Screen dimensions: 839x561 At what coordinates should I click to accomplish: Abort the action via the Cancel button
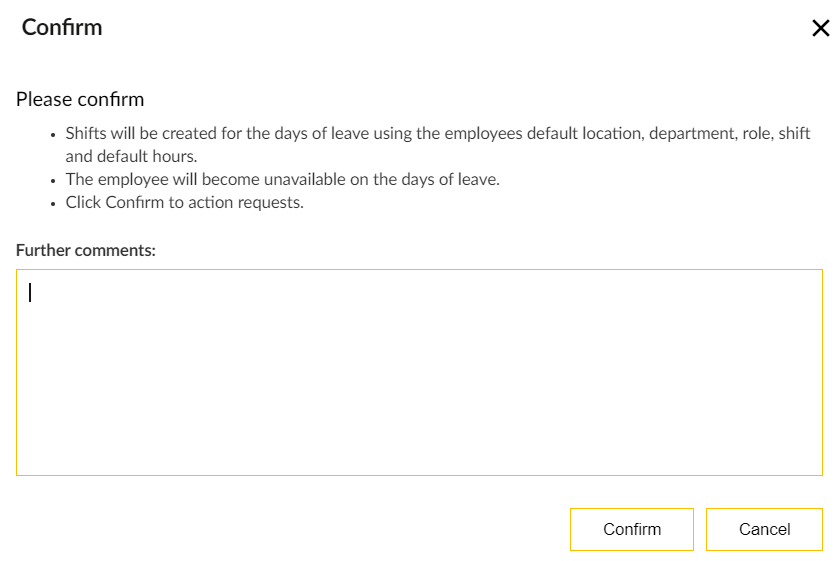[764, 529]
